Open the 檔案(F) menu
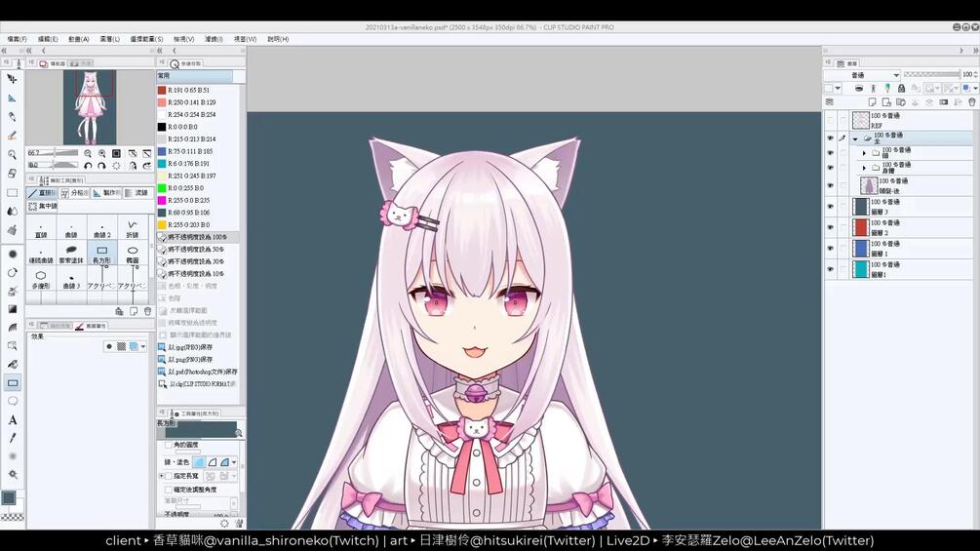 click(17, 39)
